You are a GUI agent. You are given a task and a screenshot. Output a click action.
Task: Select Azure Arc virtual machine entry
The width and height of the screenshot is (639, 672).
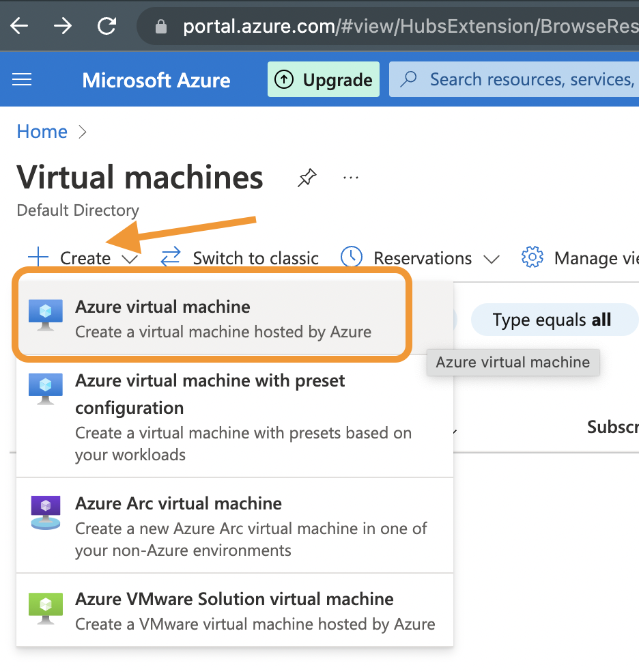click(235, 525)
